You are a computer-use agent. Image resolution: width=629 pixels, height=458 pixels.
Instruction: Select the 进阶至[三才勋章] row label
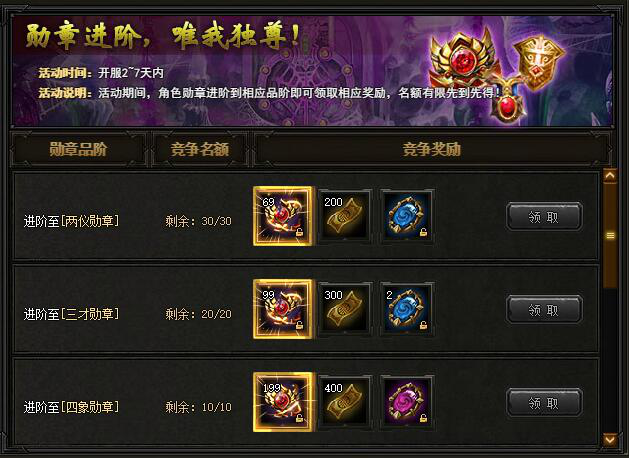(x=71, y=314)
